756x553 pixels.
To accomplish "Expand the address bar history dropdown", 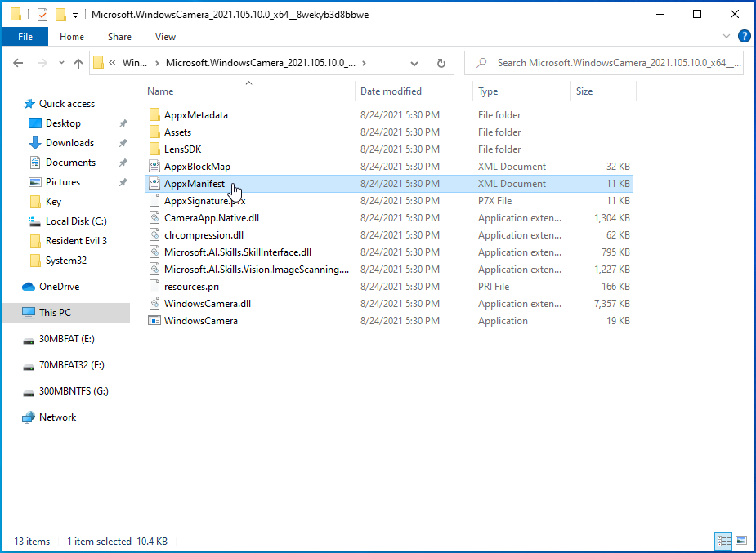I will 414,63.
